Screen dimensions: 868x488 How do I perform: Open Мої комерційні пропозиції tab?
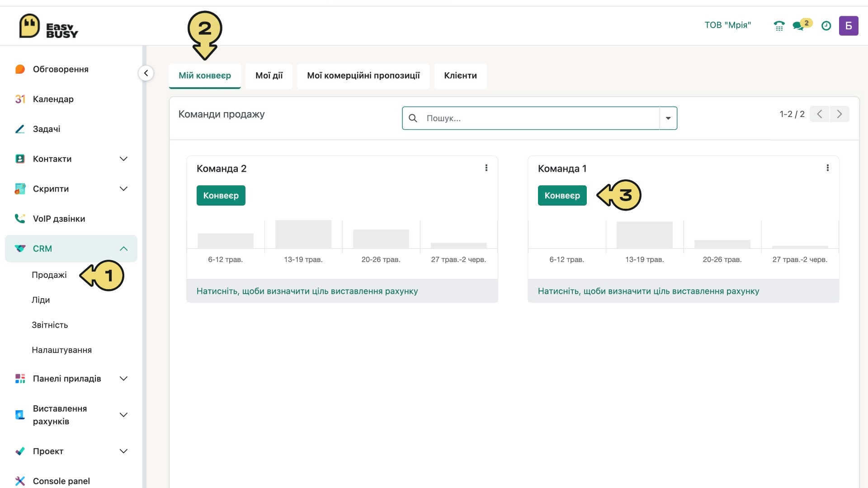tap(363, 75)
